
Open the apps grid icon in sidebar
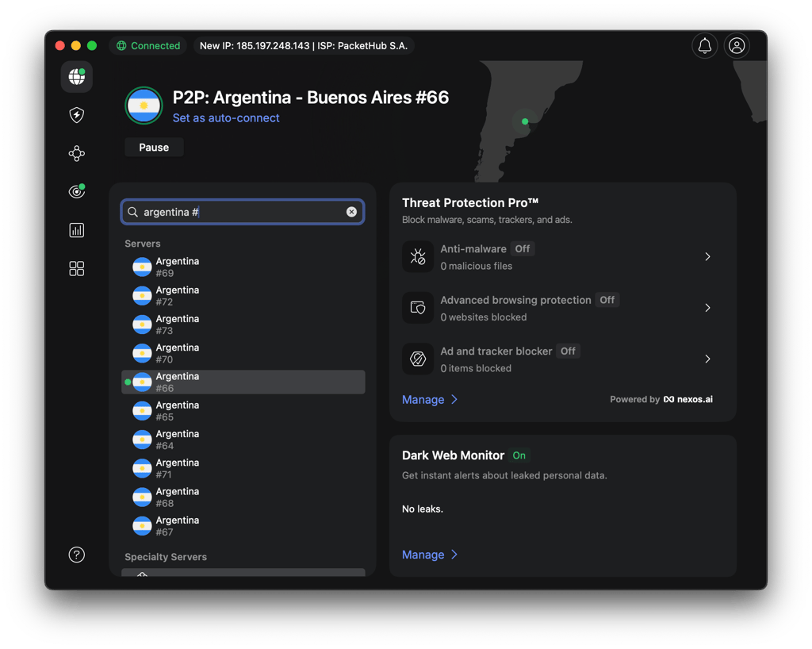[77, 268]
